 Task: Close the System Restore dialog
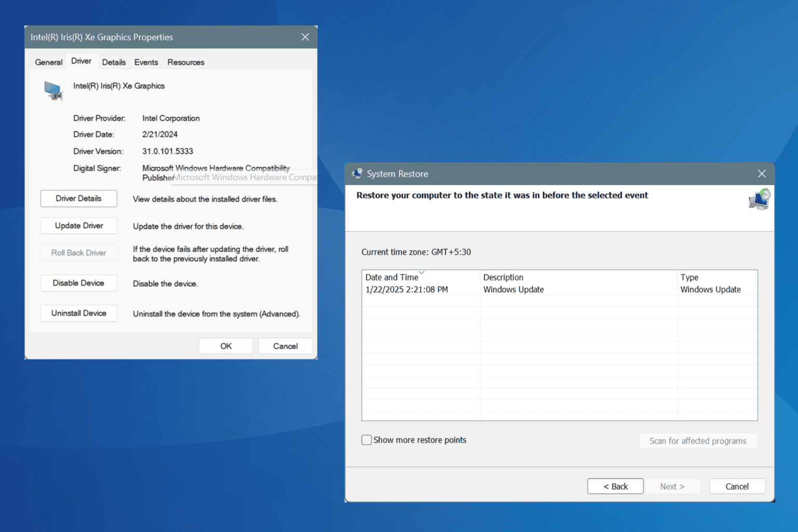pos(762,174)
